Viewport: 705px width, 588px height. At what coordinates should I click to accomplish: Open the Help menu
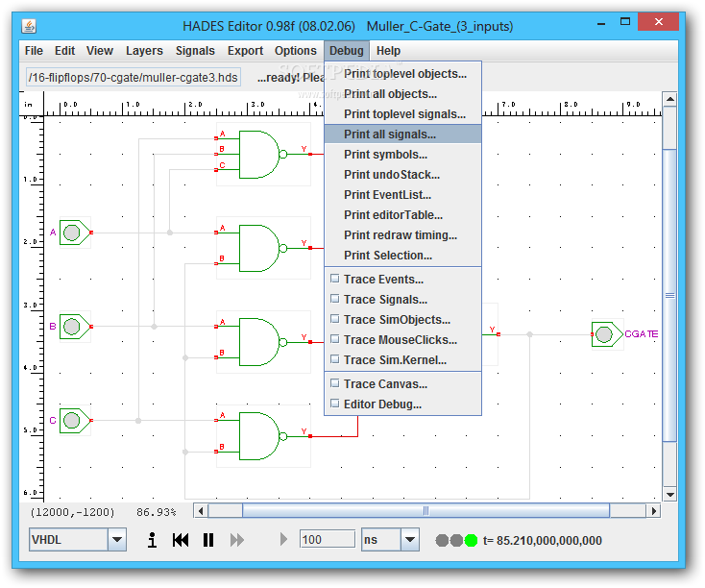click(388, 51)
